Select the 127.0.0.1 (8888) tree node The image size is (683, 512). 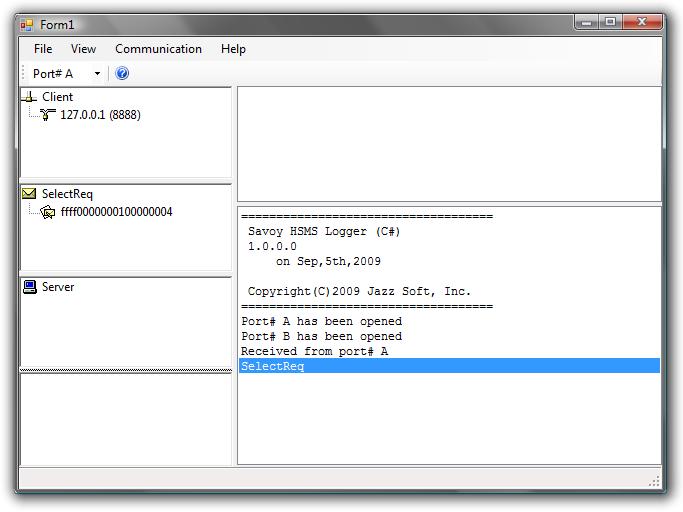tap(100, 115)
